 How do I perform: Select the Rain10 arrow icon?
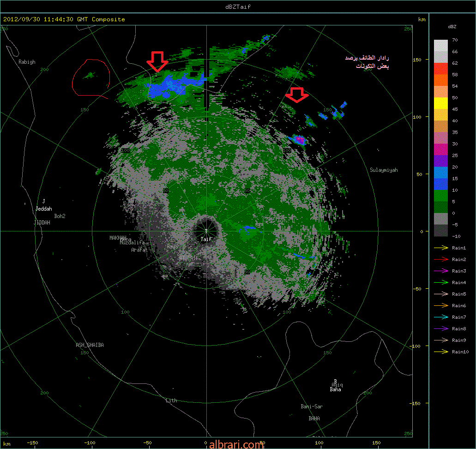pyautogui.click(x=441, y=352)
